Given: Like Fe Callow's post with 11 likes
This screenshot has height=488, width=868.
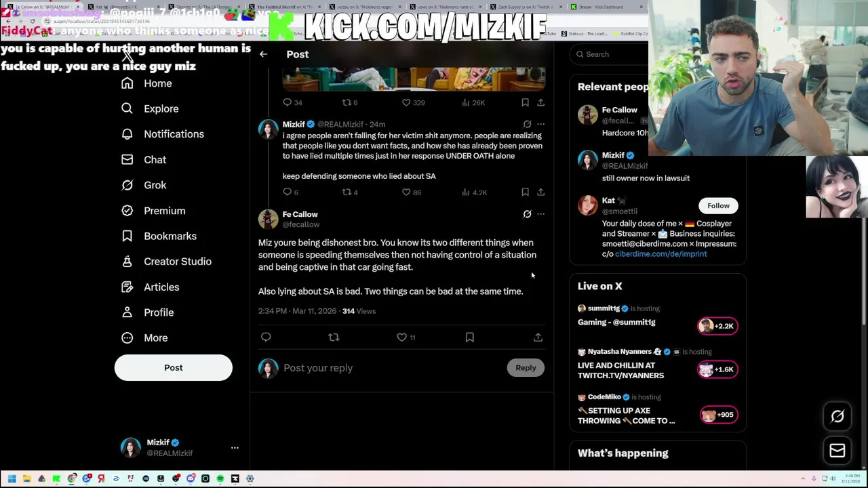Looking at the screenshot, I should tap(406, 337).
